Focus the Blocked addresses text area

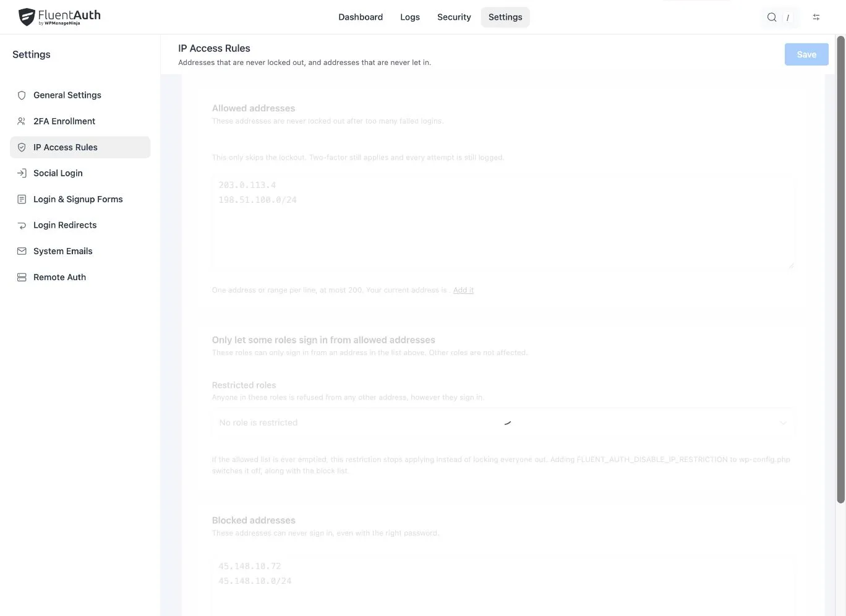(x=503, y=586)
